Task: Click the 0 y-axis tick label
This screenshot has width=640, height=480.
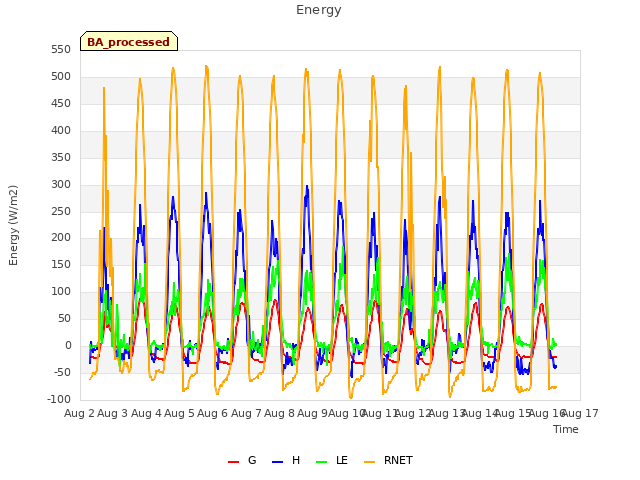Action: 68,345
